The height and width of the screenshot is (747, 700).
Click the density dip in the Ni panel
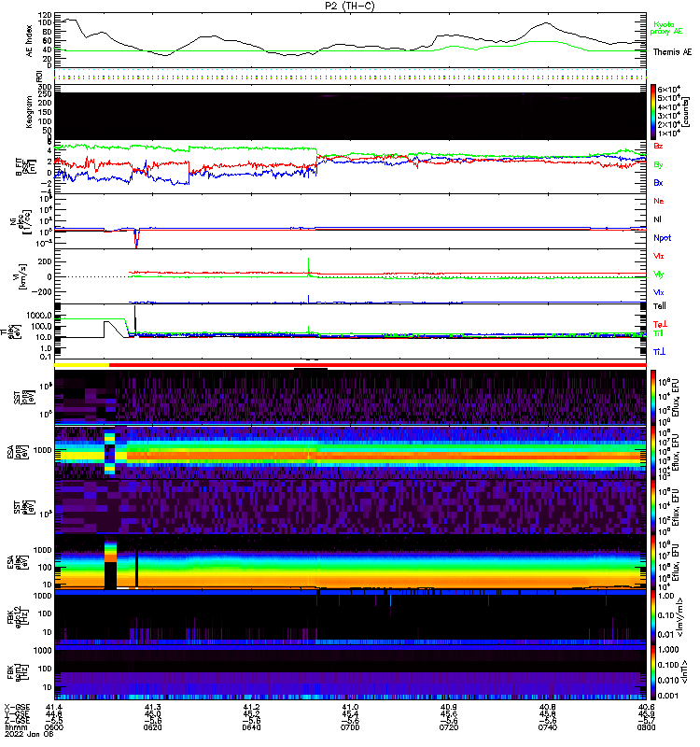click(x=137, y=240)
